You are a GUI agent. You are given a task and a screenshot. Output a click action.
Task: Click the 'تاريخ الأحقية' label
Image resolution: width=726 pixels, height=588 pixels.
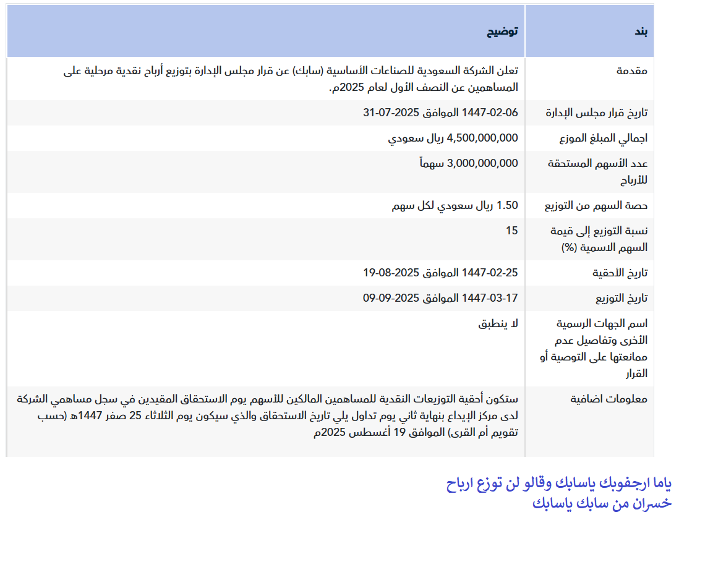pyautogui.click(x=620, y=273)
